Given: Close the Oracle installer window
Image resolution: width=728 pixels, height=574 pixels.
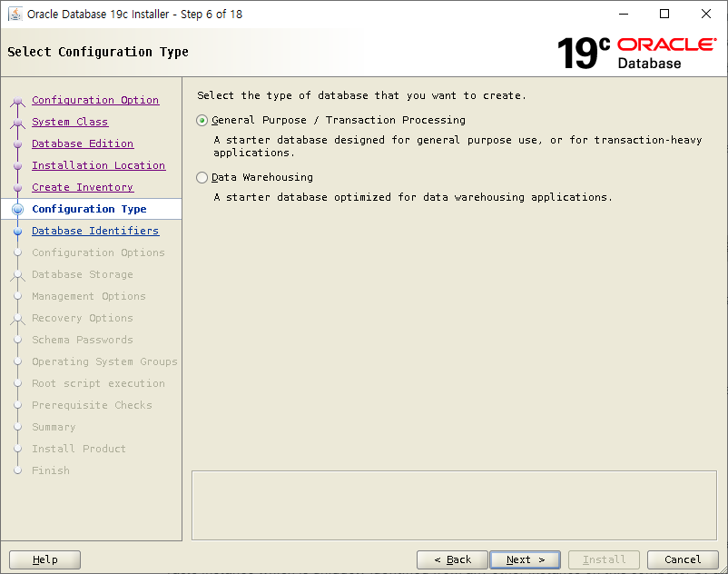Looking at the screenshot, I should click(705, 14).
